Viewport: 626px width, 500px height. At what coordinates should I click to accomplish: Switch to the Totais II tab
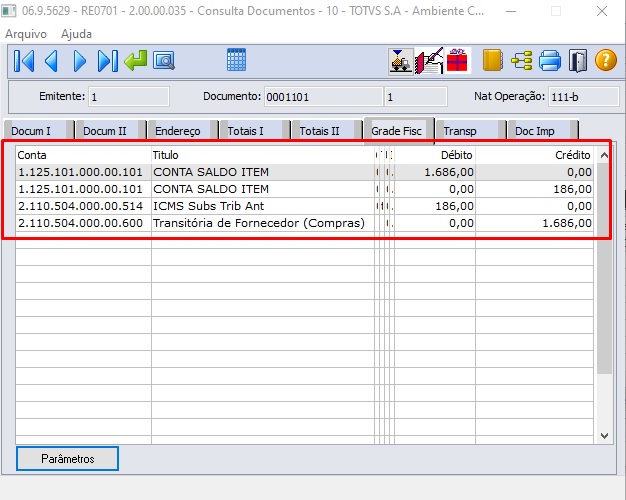click(325, 131)
